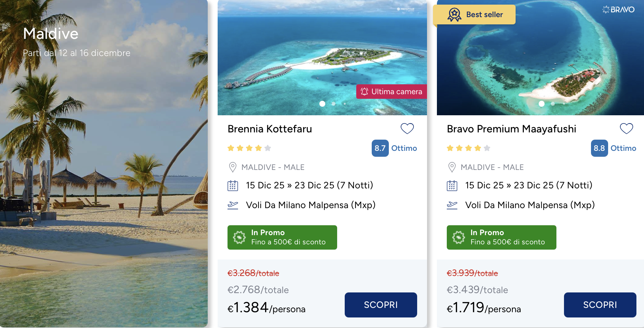Image resolution: width=644 pixels, height=328 pixels.
Task: Open Bravo Premium Maayafushi title link
Action: tap(511, 129)
